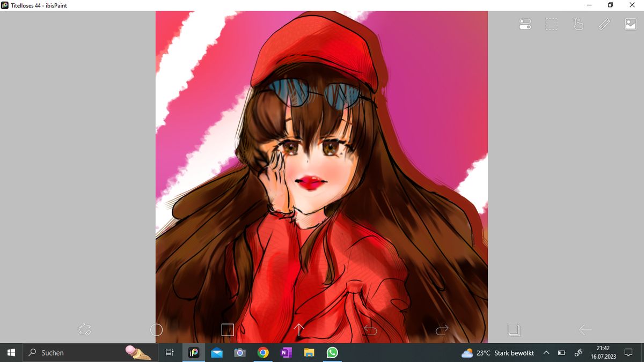Viewport: 644px width, 362px height.
Task: Switch between brush and eraser icon
Action: tap(85, 329)
